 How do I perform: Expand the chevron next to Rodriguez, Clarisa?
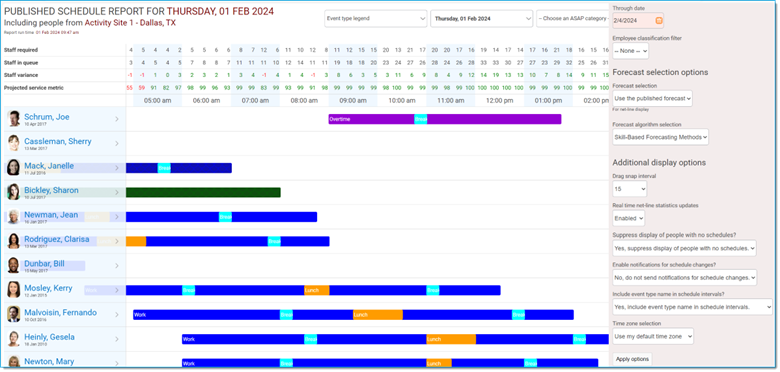pos(117,241)
